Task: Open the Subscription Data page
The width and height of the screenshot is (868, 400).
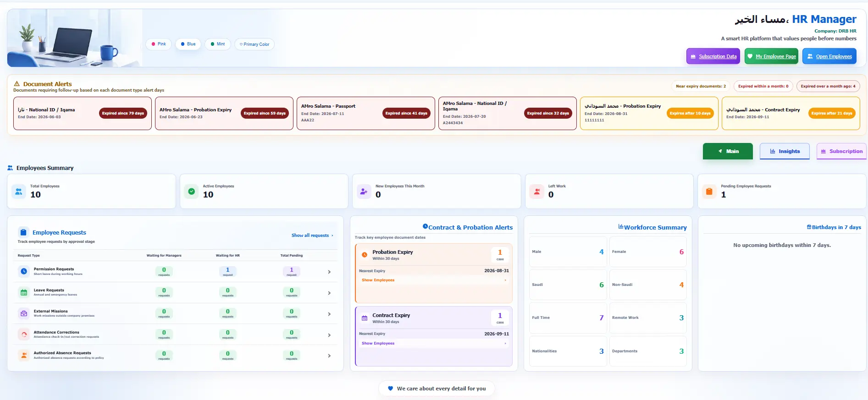Action: tap(713, 56)
